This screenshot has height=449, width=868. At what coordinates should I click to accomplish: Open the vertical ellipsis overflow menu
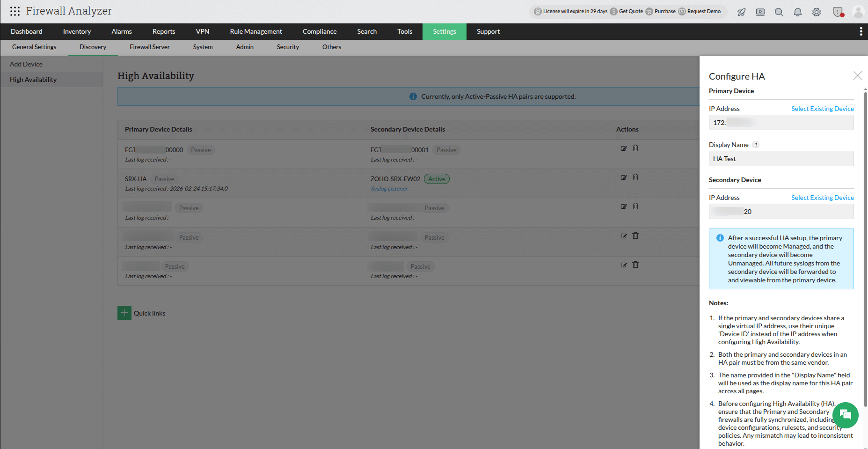[x=861, y=31]
